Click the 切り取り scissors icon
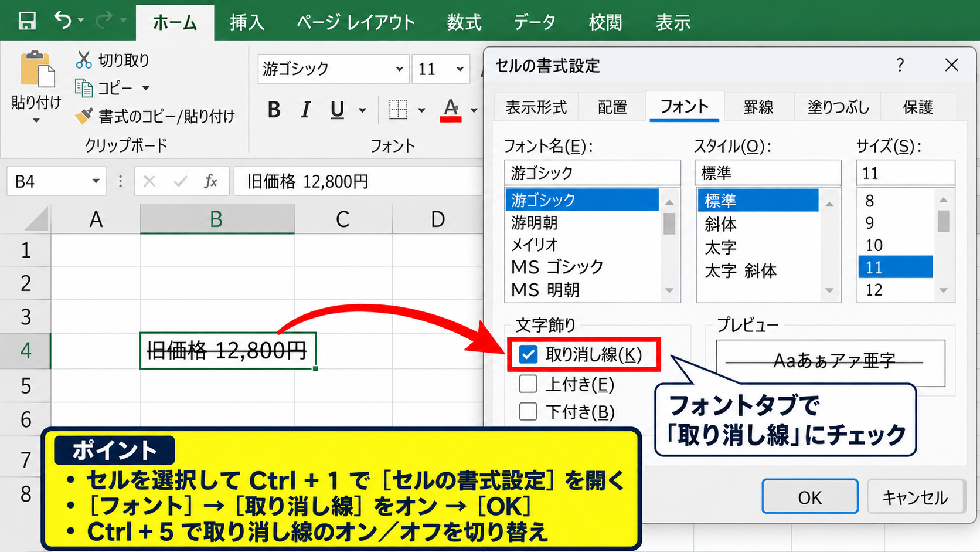This screenshot has width=980, height=552. [84, 60]
